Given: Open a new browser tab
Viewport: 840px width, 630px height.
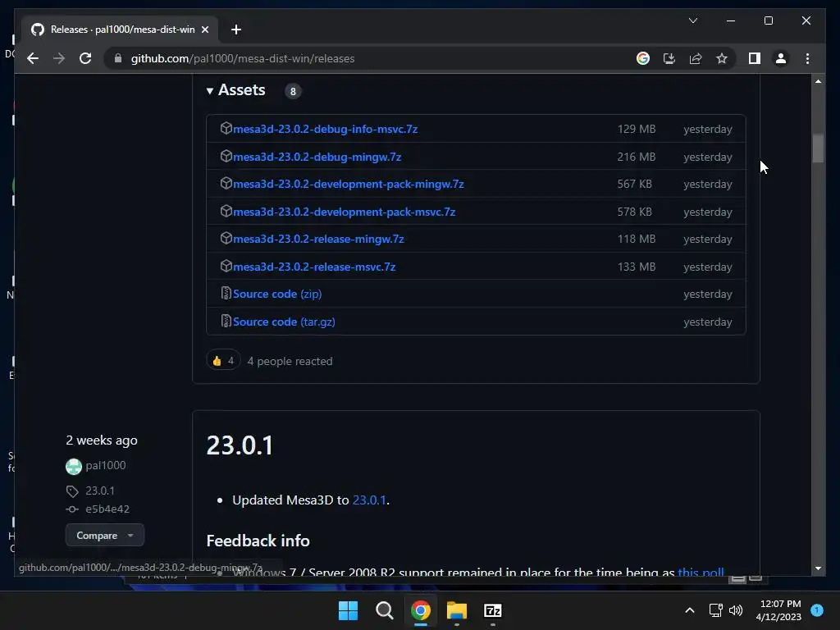Looking at the screenshot, I should [x=235, y=30].
